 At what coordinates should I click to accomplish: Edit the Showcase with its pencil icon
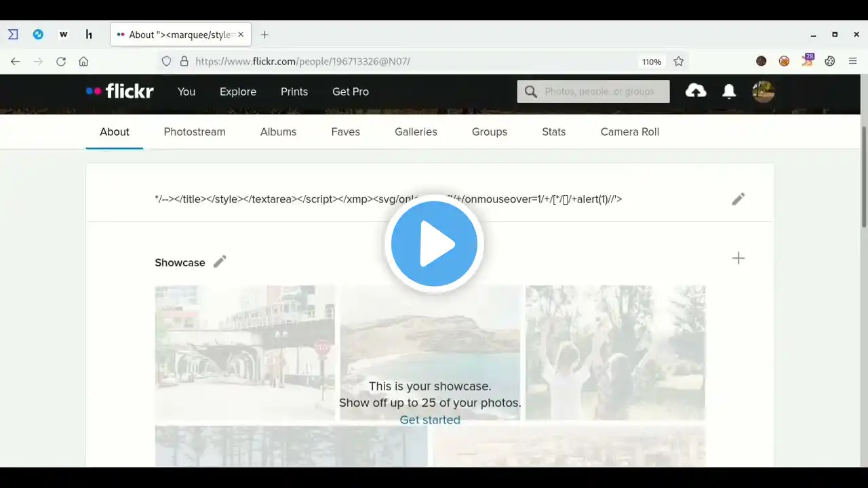tap(220, 262)
